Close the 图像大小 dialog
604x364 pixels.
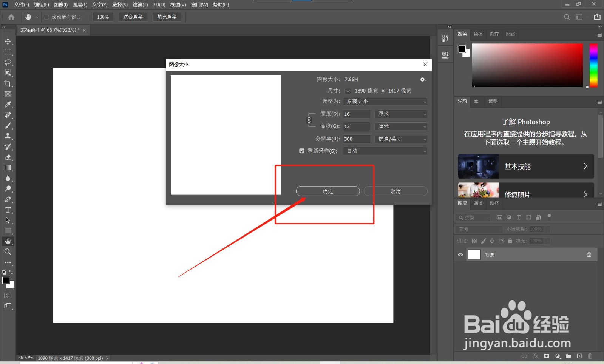(x=425, y=65)
